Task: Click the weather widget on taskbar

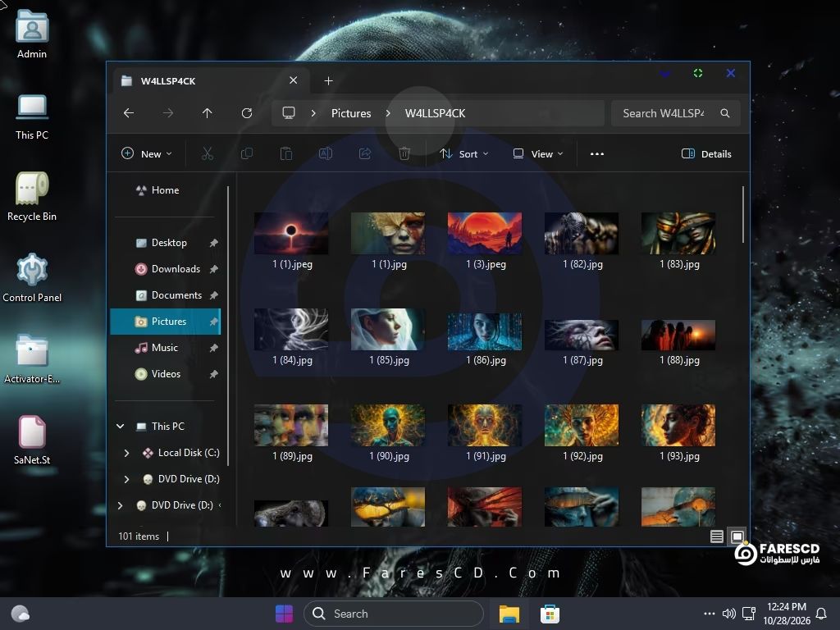Action: (21, 614)
